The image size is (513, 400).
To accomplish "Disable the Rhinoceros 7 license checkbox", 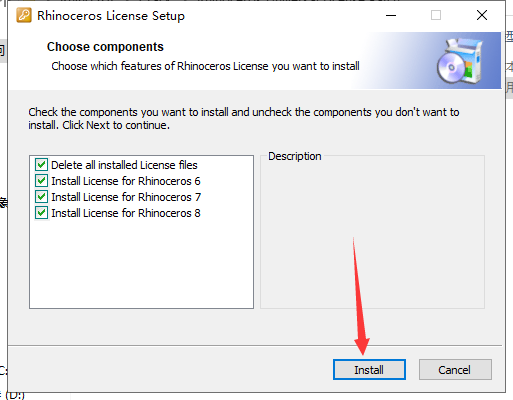I will (x=41, y=197).
